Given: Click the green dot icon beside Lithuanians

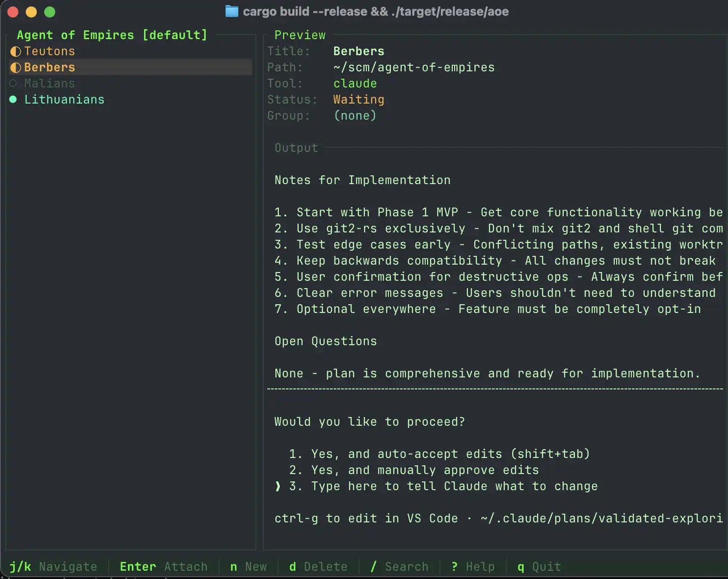Looking at the screenshot, I should (x=13, y=99).
